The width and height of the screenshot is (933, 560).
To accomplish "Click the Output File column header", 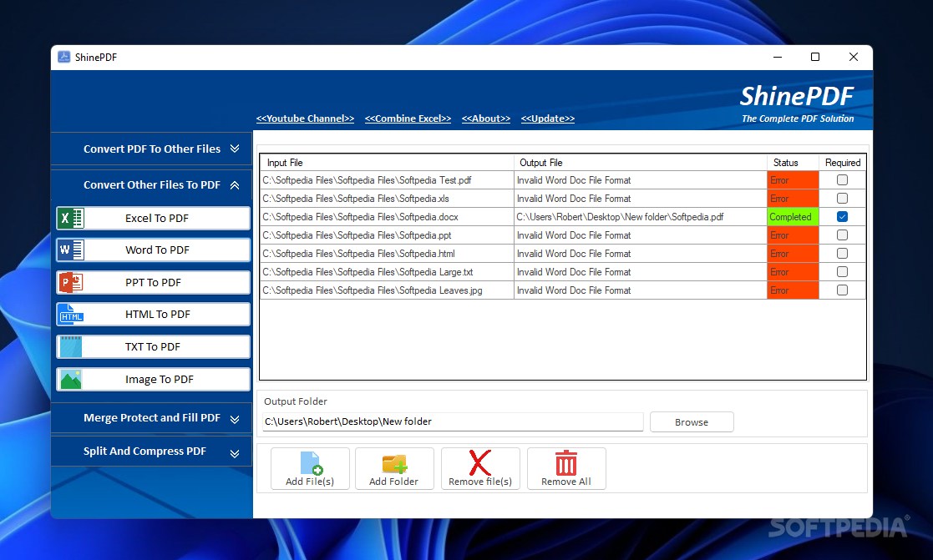I will point(641,162).
